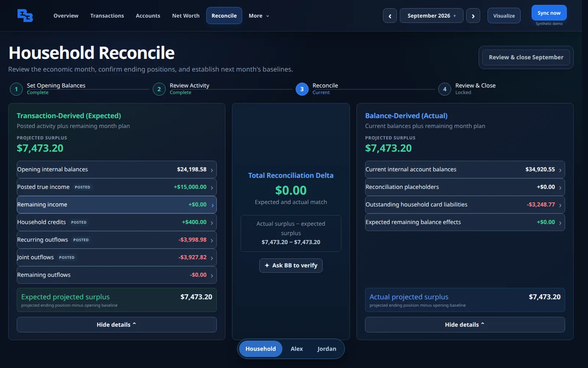Go to next month arrow

[x=473, y=16]
